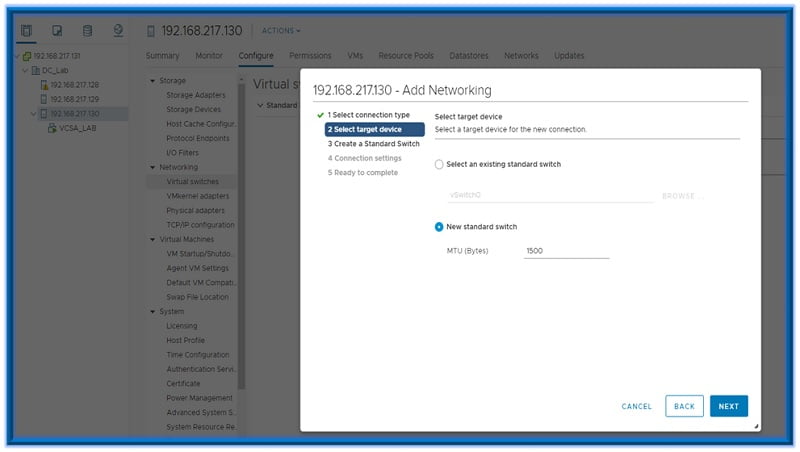The height and width of the screenshot is (452, 800).
Task: Click the VCSA_LAB virtual machine icon
Action: pyautogui.click(x=52, y=128)
